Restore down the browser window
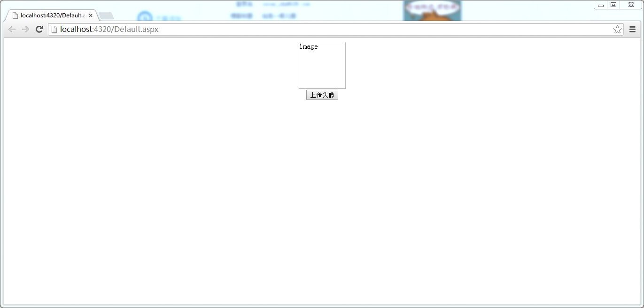This screenshot has width=644, height=308. pos(613,5)
